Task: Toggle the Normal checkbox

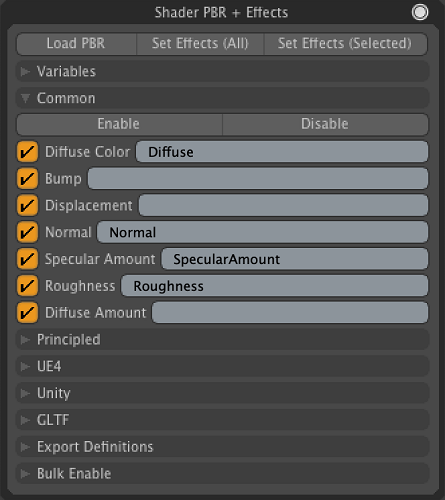Action: pos(27,232)
